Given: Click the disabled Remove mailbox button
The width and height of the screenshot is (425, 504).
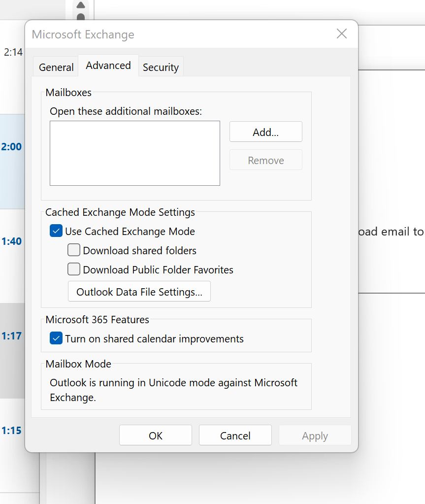Looking at the screenshot, I should point(265,160).
